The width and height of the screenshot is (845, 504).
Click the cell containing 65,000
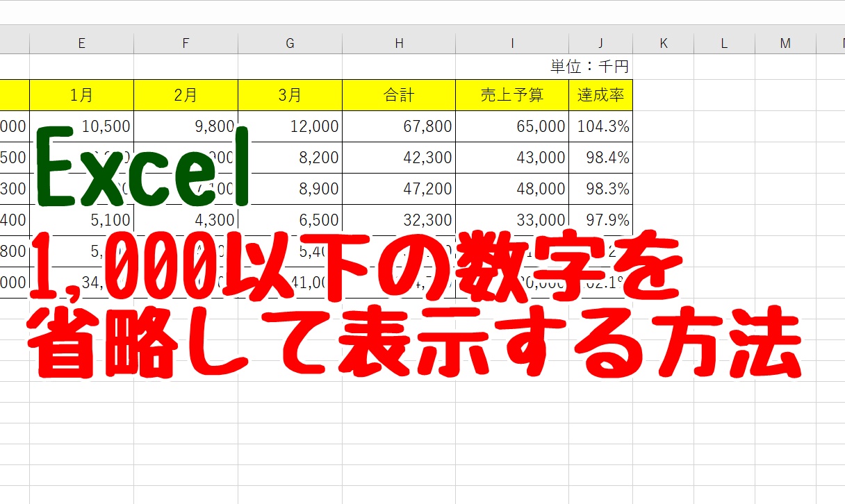click(x=512, y=126)
